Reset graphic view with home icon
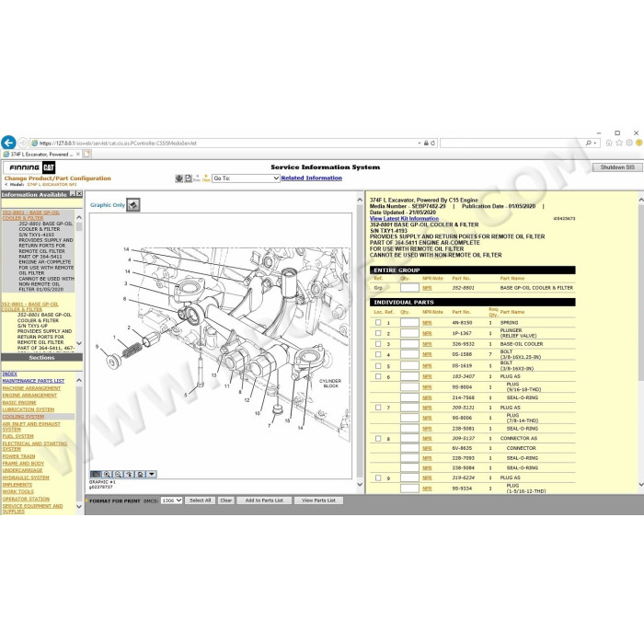 (140, 474)
